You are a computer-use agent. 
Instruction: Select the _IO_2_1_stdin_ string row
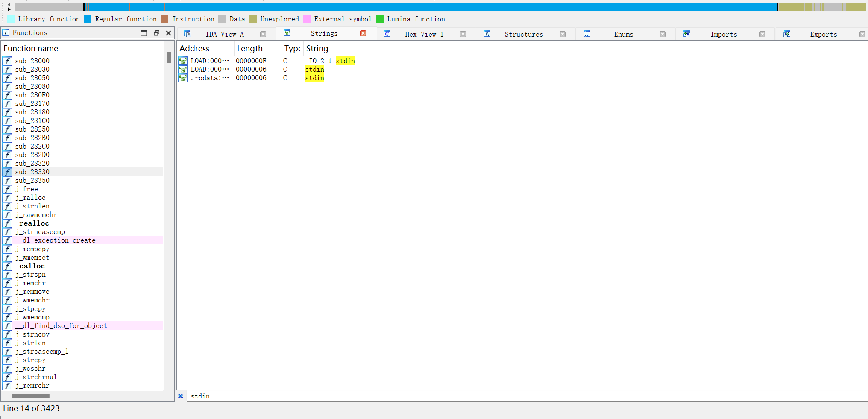coord(522,61)
